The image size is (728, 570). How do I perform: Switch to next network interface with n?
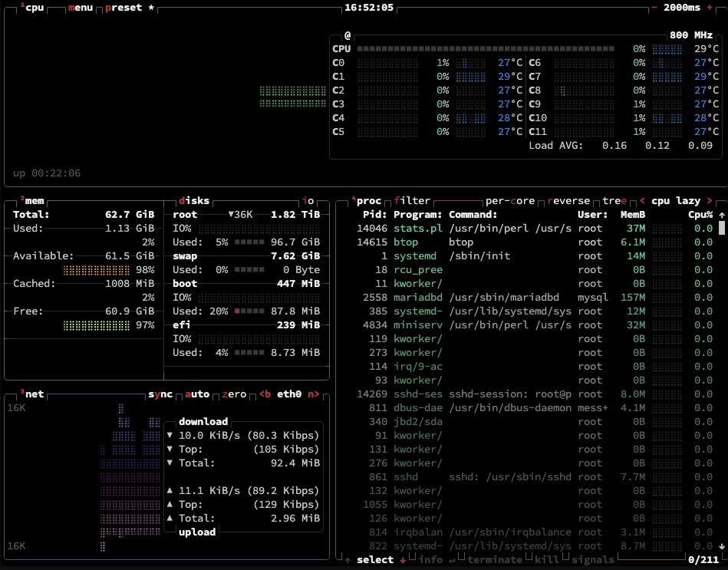[312, 394]
